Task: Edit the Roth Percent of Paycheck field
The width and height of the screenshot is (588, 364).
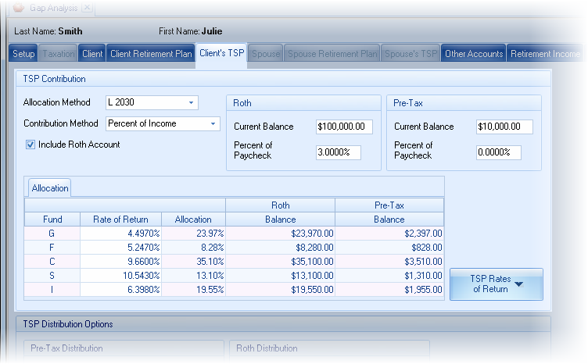Action: (x=339, y=152)
